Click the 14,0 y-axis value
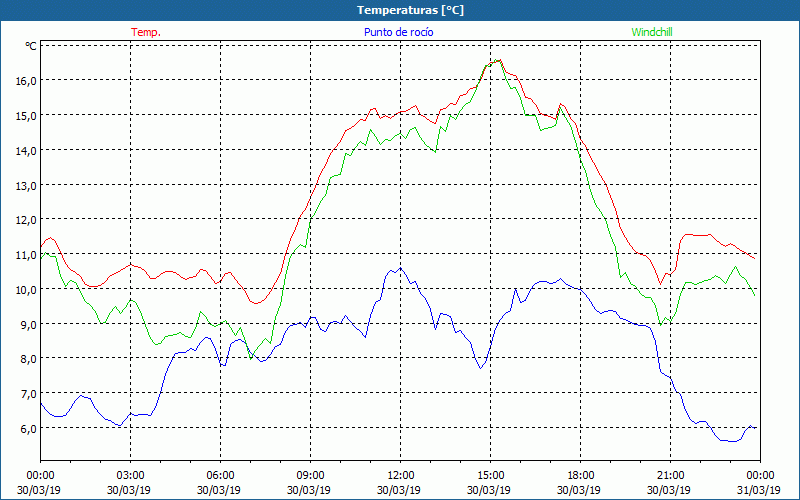Image resolution: width=800 pixels, height=500 pixels. pyautogui.click(x=26, y=151)
